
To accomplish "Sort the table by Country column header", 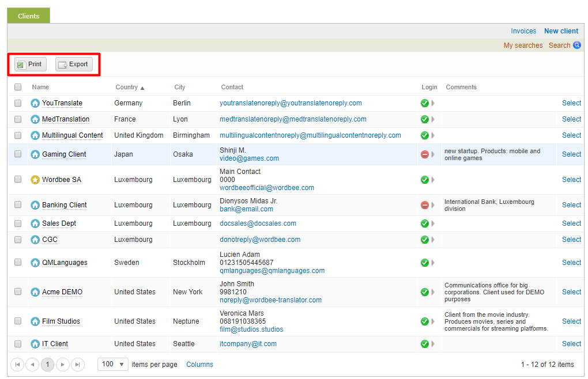I will tap(127, 88).
